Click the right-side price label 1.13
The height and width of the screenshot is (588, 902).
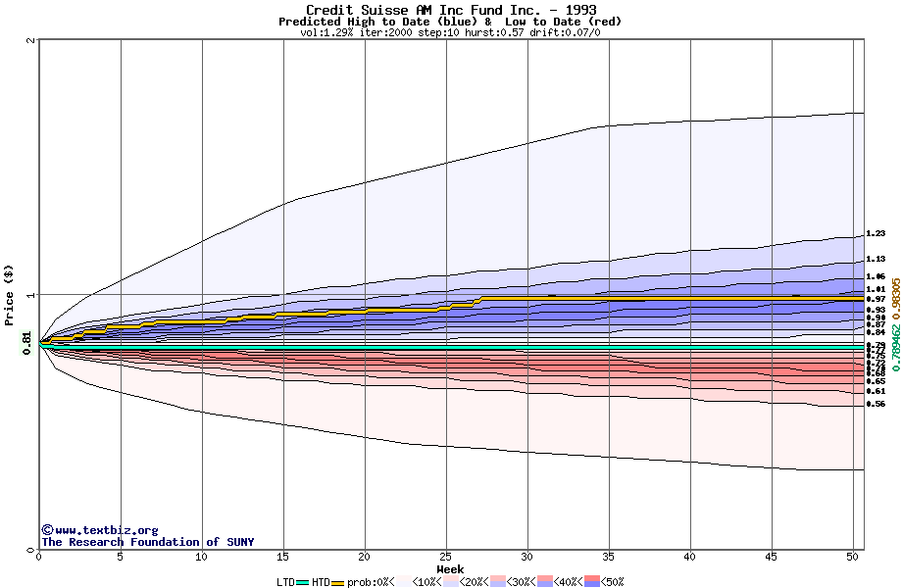pos(876,259)
